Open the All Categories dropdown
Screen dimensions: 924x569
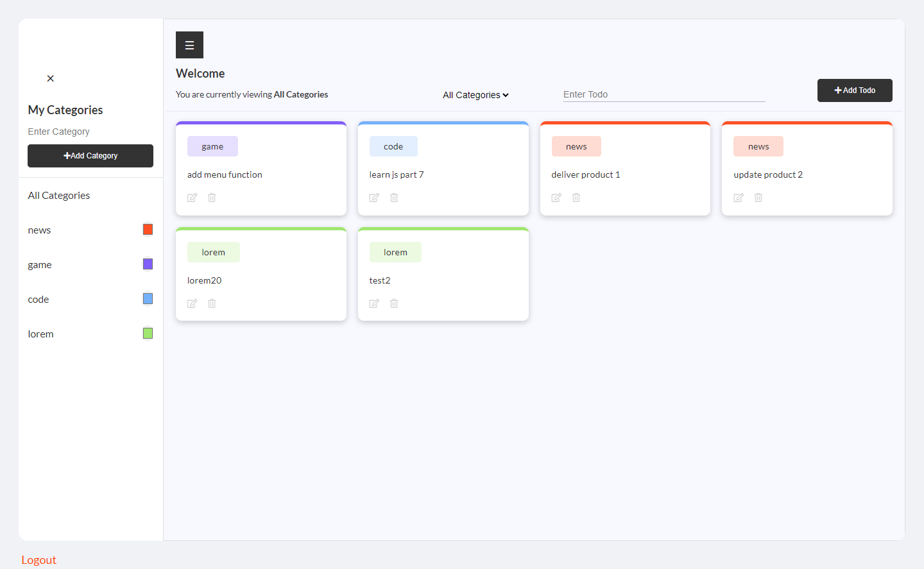pos(475,95)
